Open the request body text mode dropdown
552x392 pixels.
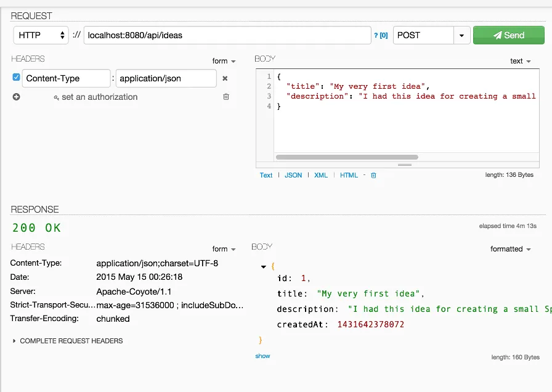521,61
